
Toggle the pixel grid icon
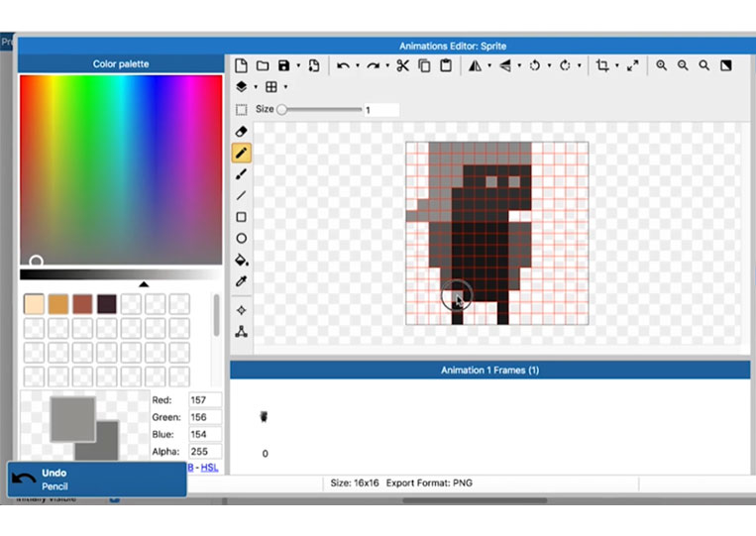(271, 87)
